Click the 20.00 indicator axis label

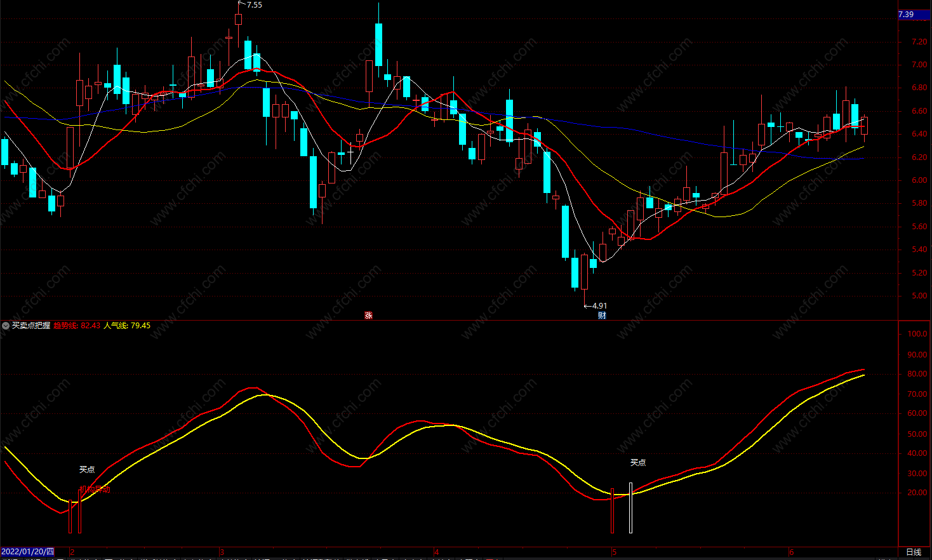(x=917, y=493)
